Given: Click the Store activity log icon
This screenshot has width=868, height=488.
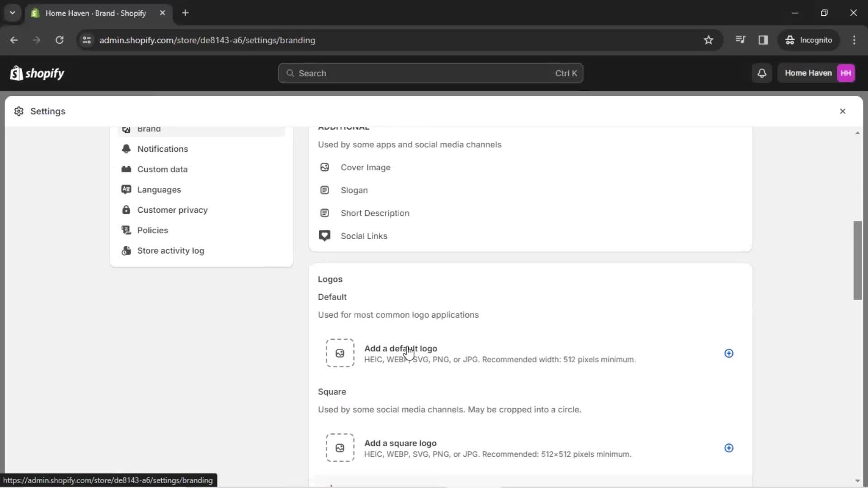Looking at the screenshot, I should [x=126, y=250].
